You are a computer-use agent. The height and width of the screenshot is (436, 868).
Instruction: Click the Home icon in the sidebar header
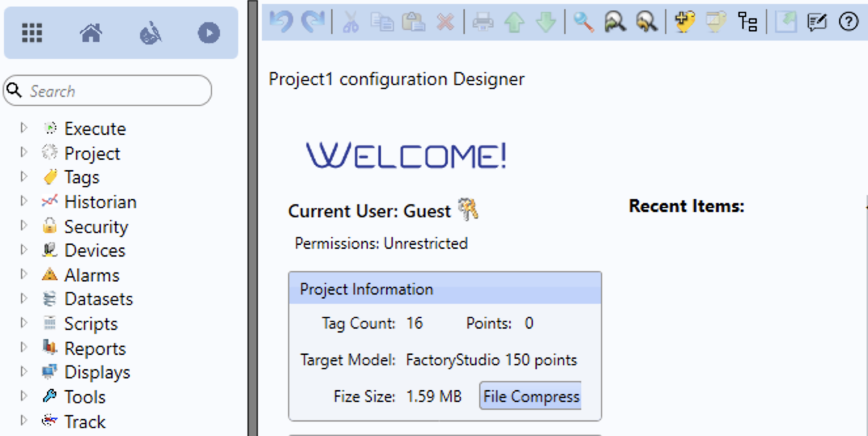[91, 33]
